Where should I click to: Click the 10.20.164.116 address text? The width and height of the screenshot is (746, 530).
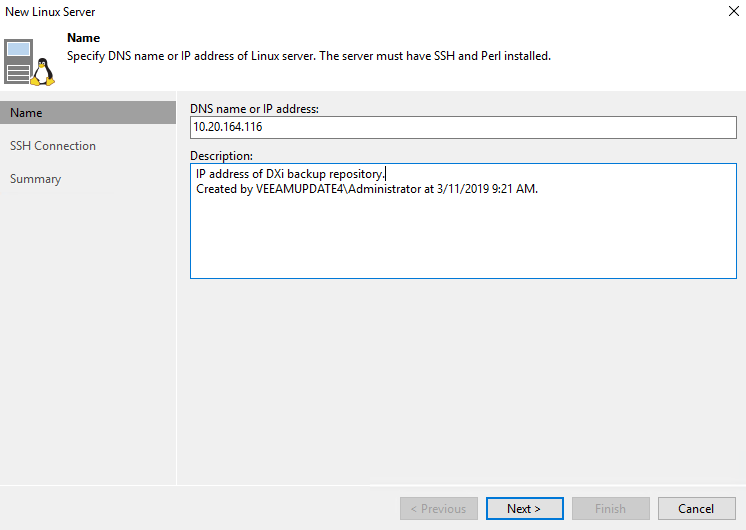pyautogui.click(x=227, y=127)
